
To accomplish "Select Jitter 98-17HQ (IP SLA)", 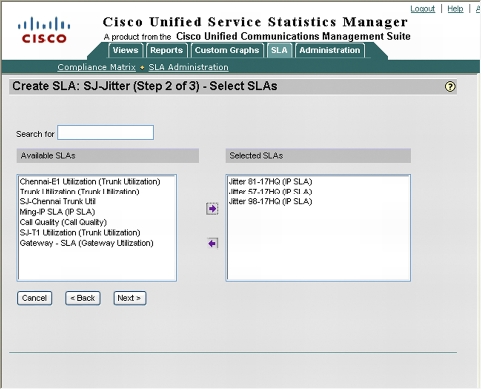I will click(270, 201).
